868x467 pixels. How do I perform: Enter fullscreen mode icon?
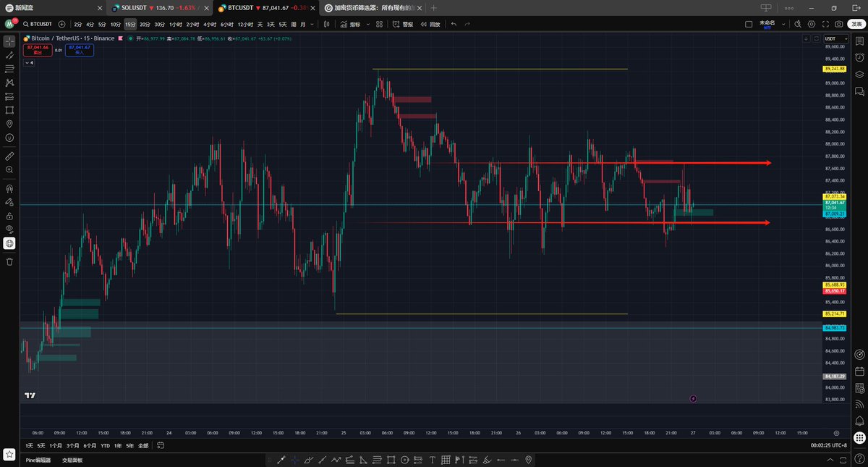tap(825, 24)
